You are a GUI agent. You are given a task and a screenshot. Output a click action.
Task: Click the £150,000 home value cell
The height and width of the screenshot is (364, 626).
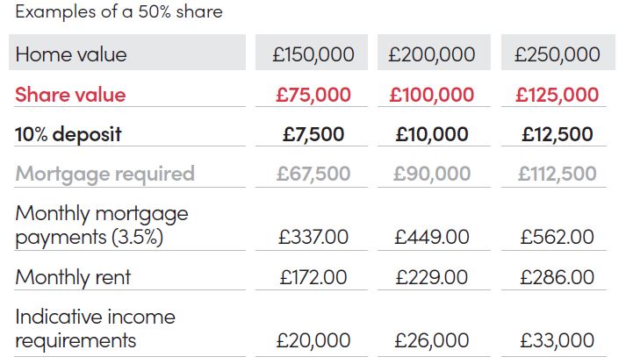click(x=313, y=54)
